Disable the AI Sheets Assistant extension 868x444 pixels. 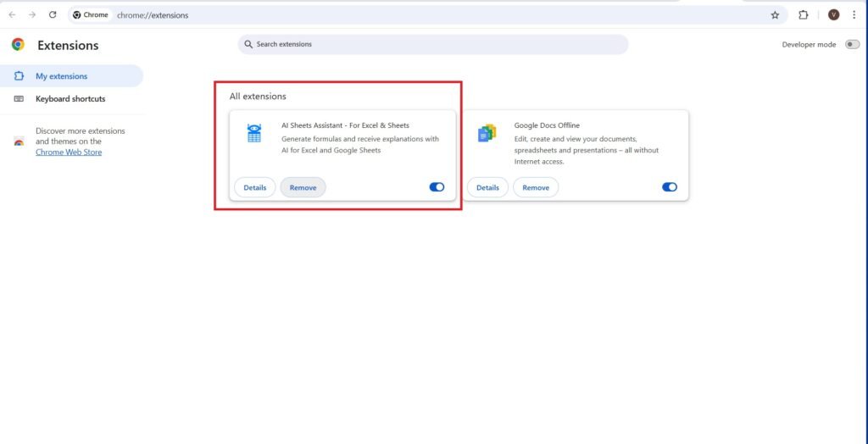click(437, 187)
